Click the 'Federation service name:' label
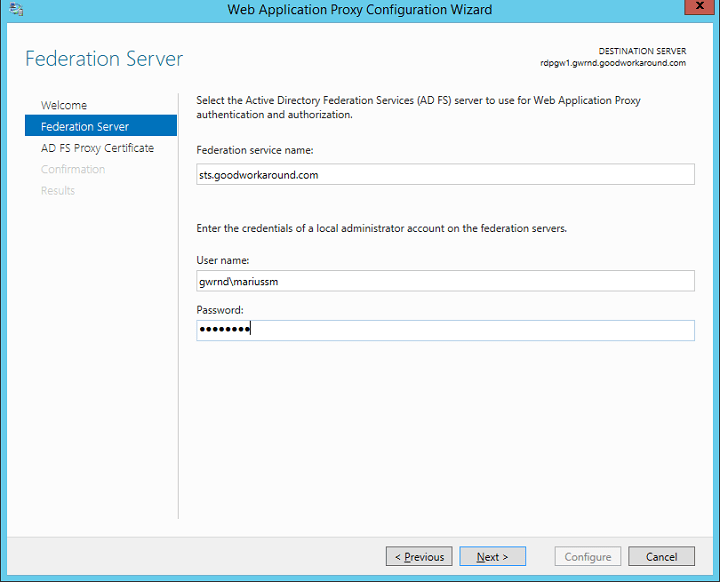Viewport: 720px width, 582px height. click(255, 150)
